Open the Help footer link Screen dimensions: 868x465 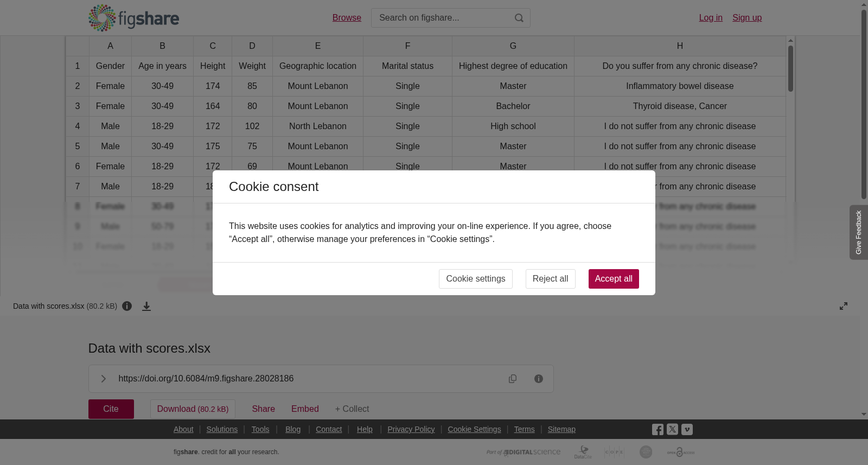pyautogui.click(x=365, y=429)
